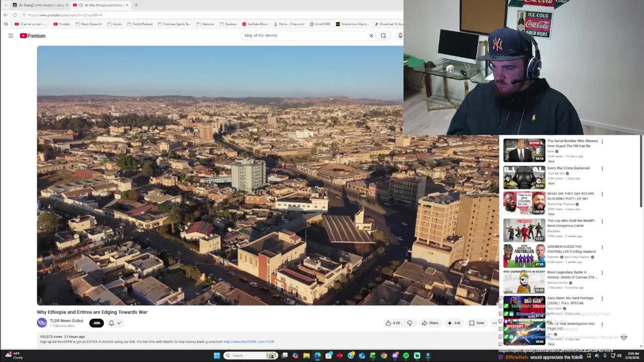Viewport: 644px width, 362px height.
Task: Like the video (4.2K)
Action: pos(393,323)
